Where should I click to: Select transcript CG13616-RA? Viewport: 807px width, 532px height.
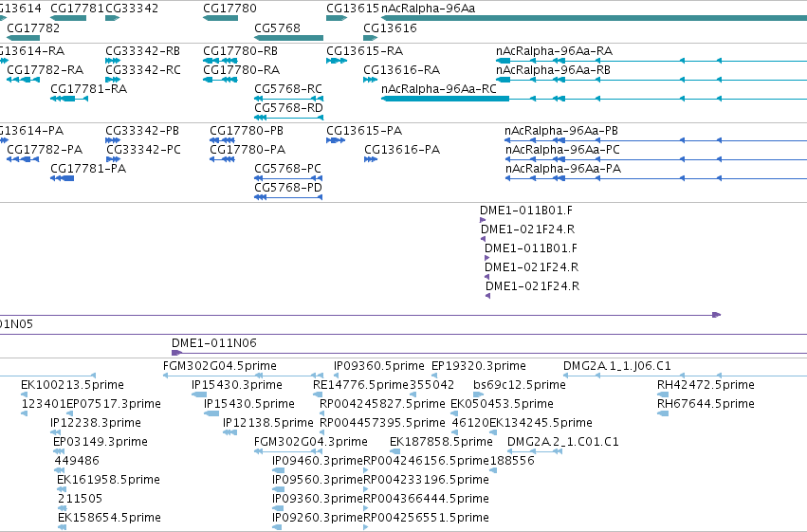pyautogui.click(x=401, y=69)
